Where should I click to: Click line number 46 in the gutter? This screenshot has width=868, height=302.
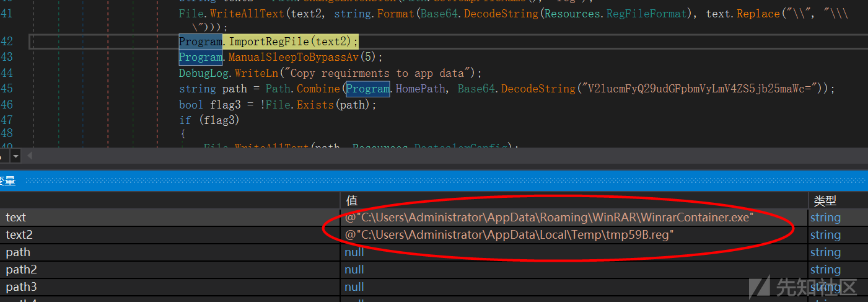click(6, 104)
